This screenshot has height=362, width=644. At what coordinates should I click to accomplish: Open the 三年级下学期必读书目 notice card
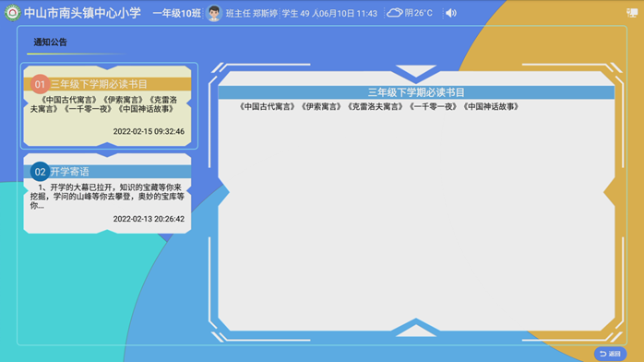(108, 106)
